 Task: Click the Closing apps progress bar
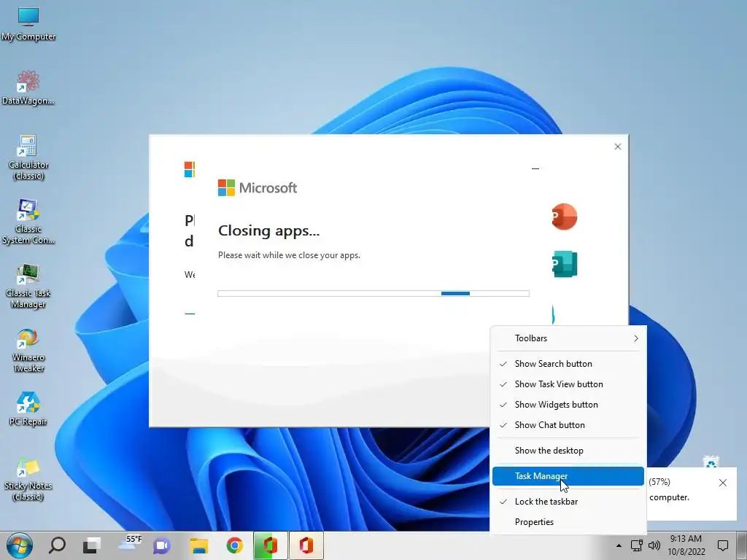(373, 293)
